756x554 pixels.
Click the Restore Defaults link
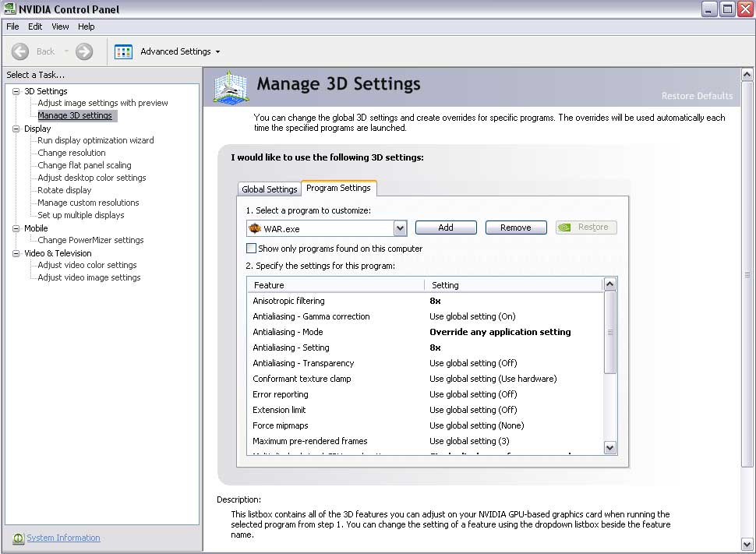click(x=698, y=96)
